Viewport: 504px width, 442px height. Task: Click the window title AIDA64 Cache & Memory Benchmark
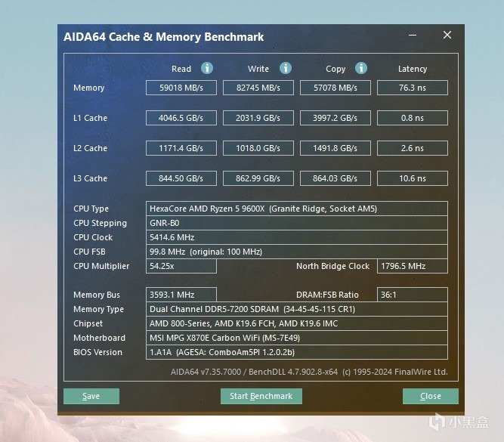click(x=164, y=37)
